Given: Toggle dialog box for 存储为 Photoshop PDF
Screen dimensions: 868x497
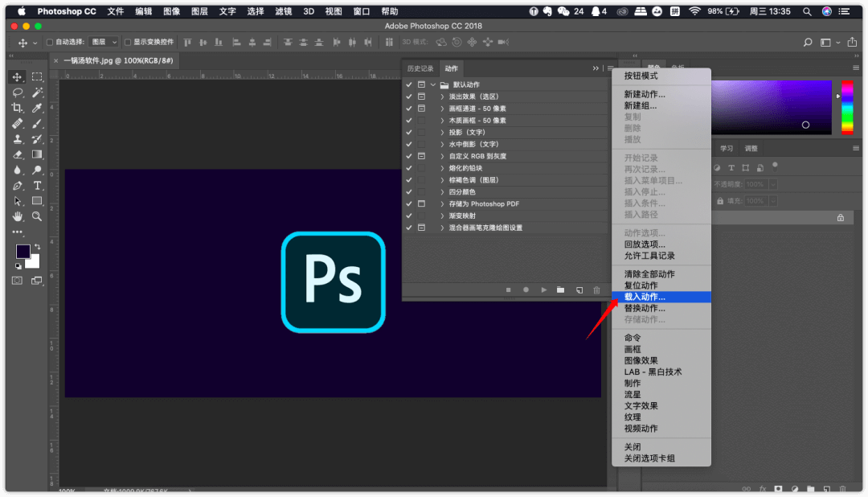Looking at the screenshot, I should (422, 204).
